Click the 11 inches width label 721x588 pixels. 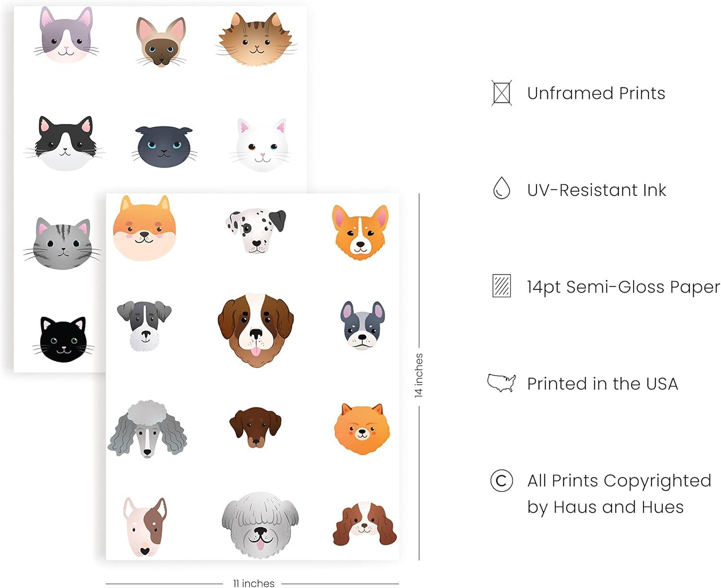point(254,583)
